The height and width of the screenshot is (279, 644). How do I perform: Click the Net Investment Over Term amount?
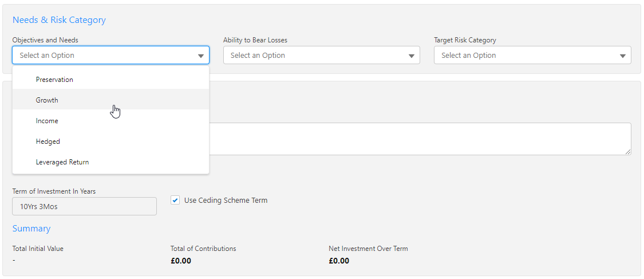point(339,261)
